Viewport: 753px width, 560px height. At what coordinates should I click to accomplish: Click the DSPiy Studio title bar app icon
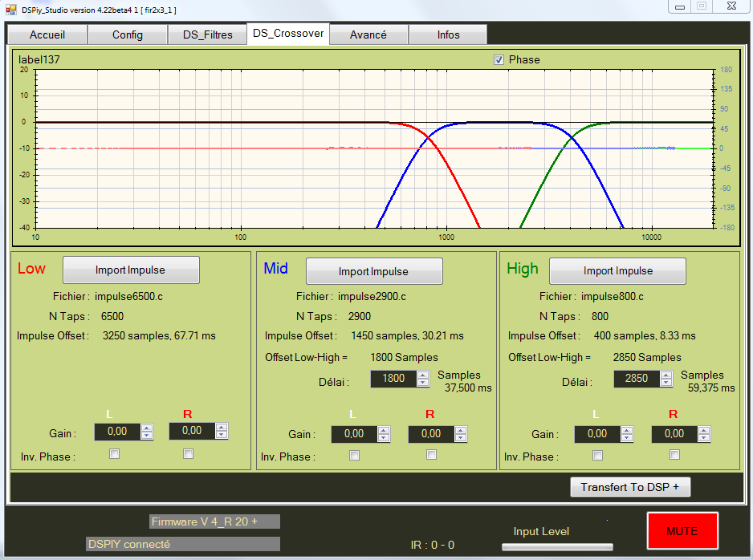tap(10, 10)
